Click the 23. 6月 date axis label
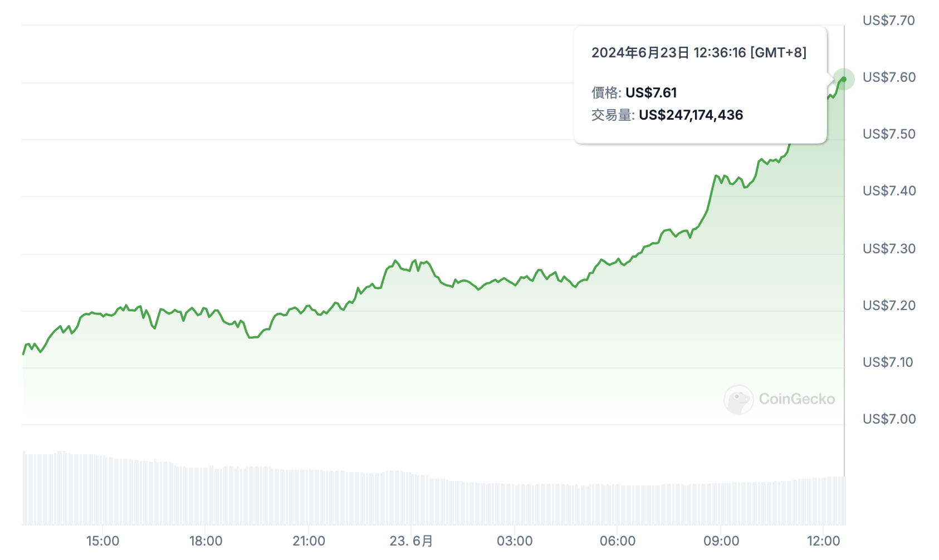 [411, 541]
